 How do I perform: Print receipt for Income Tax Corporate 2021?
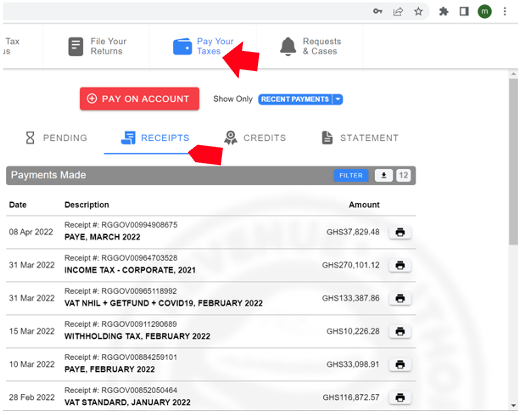pos(400,265)
